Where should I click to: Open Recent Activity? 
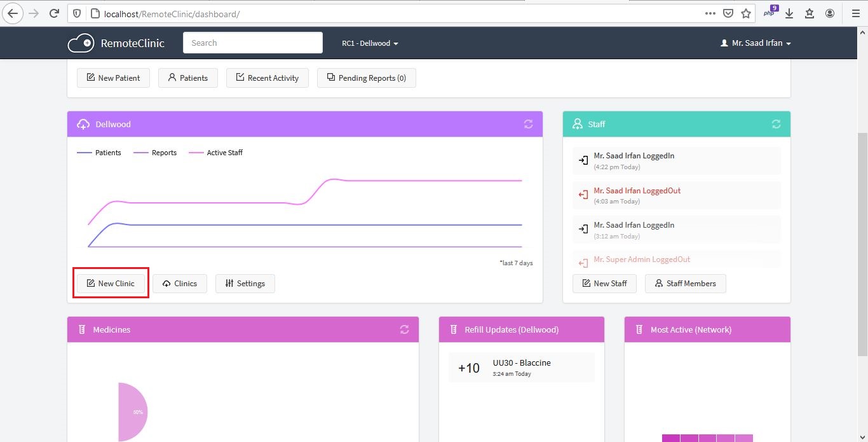(x=267, y=78)
